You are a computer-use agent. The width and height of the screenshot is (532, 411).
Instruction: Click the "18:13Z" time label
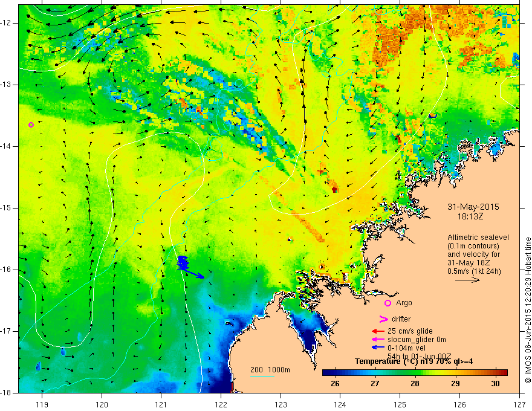coord(470,216)
